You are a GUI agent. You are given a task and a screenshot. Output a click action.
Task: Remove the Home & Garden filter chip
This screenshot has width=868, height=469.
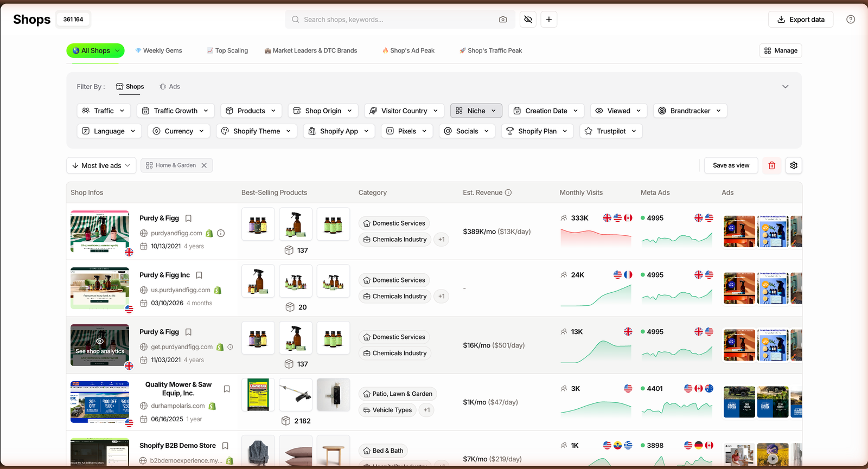click(x=204, y=165)
